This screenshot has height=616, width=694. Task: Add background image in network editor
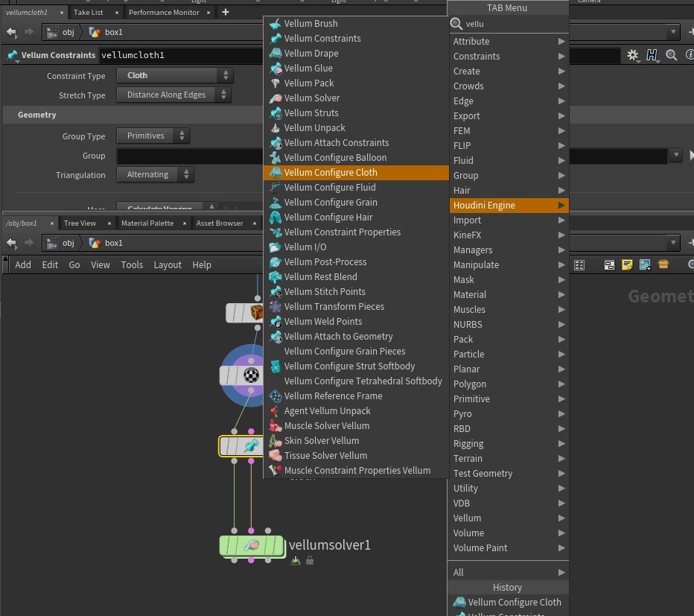pyautogui.click(x=646, y=265)
